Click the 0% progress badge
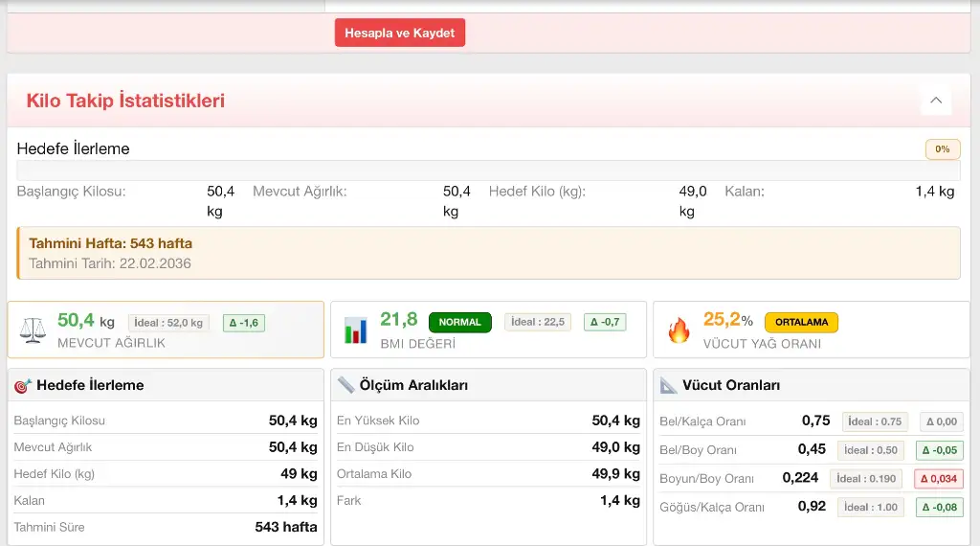The image size is (980, 546). (x=942, y=149)
